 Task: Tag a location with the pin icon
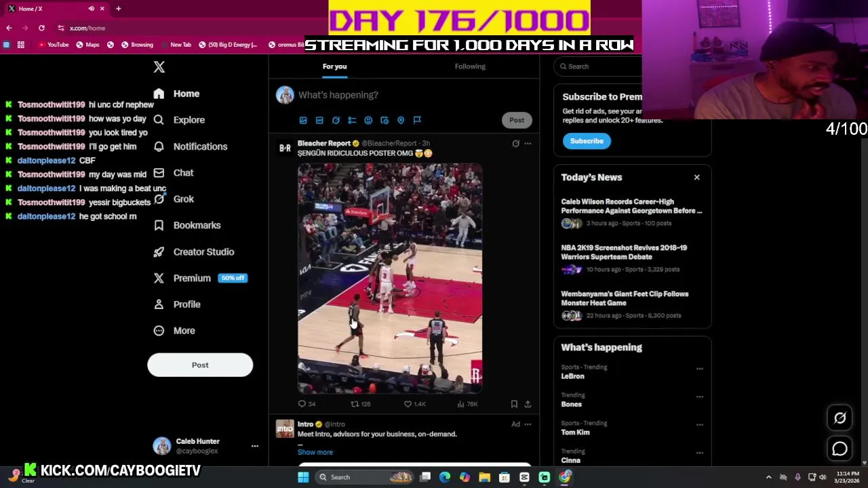coord(401,120)
